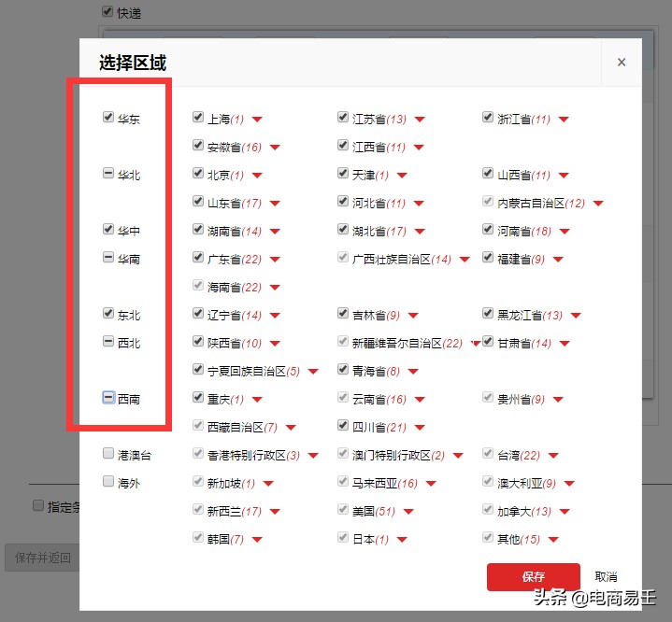Expand the 吉林省 dropdown arrow
672x622 pixels.
pyautogui.click(x=413, y=316)
